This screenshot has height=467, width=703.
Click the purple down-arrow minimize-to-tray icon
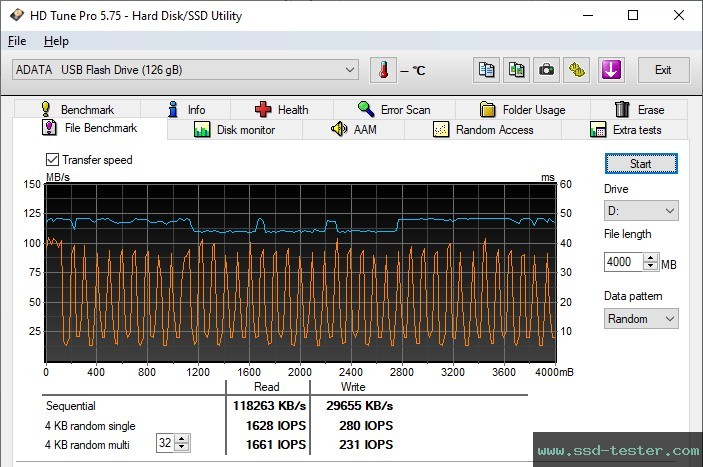point(610,70)
